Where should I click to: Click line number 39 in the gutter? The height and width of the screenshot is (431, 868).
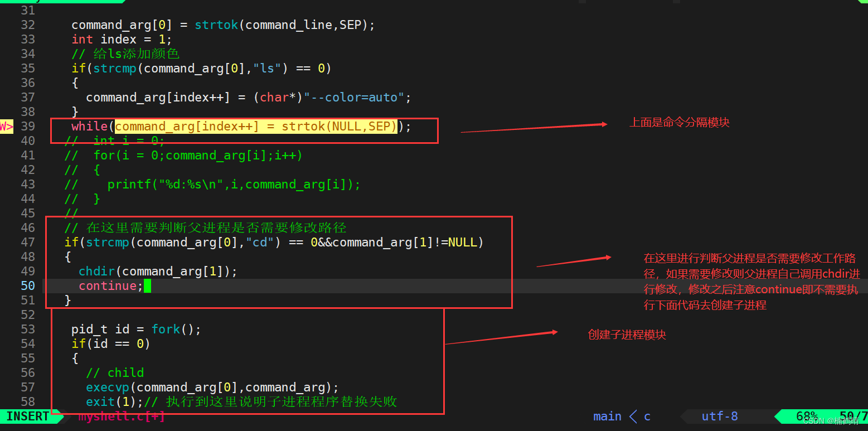(x=28, y=127)
